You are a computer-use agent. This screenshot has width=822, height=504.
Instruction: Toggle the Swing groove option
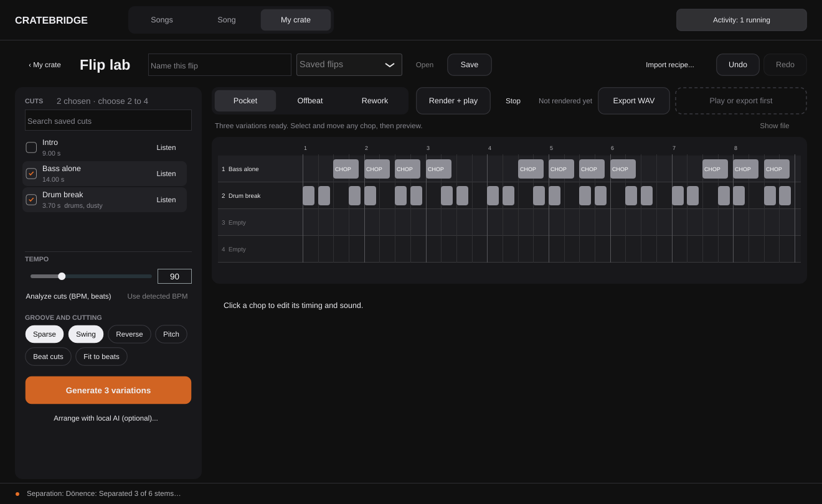point(86,334)
